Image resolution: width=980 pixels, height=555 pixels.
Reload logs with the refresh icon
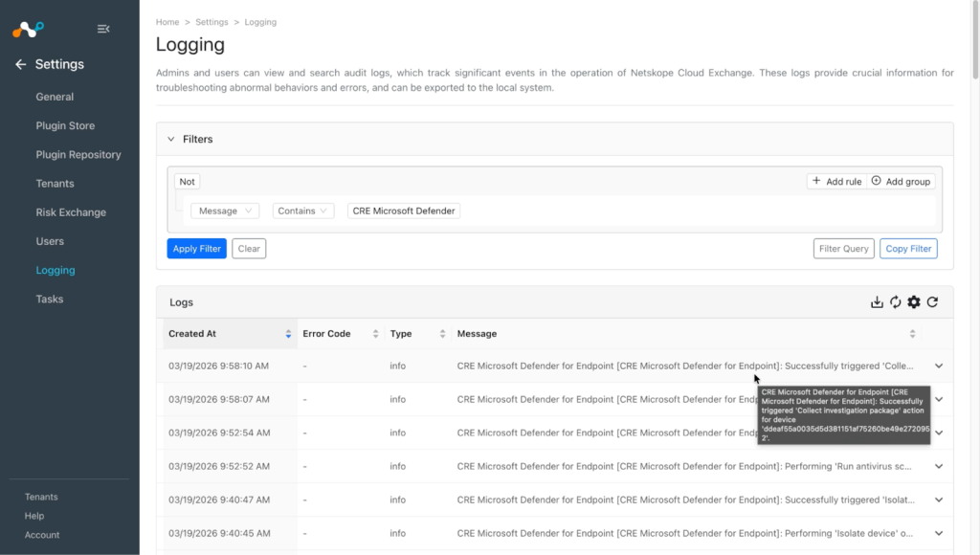coord(932,302)
